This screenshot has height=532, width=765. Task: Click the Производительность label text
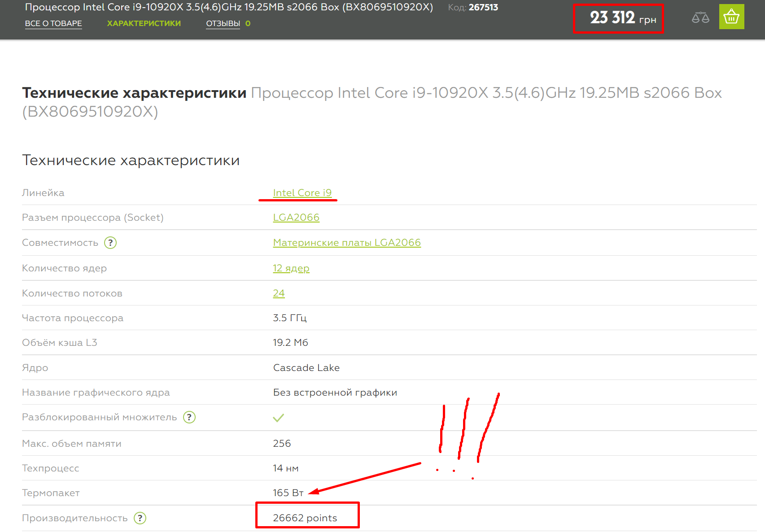click(x=75, y=518)
